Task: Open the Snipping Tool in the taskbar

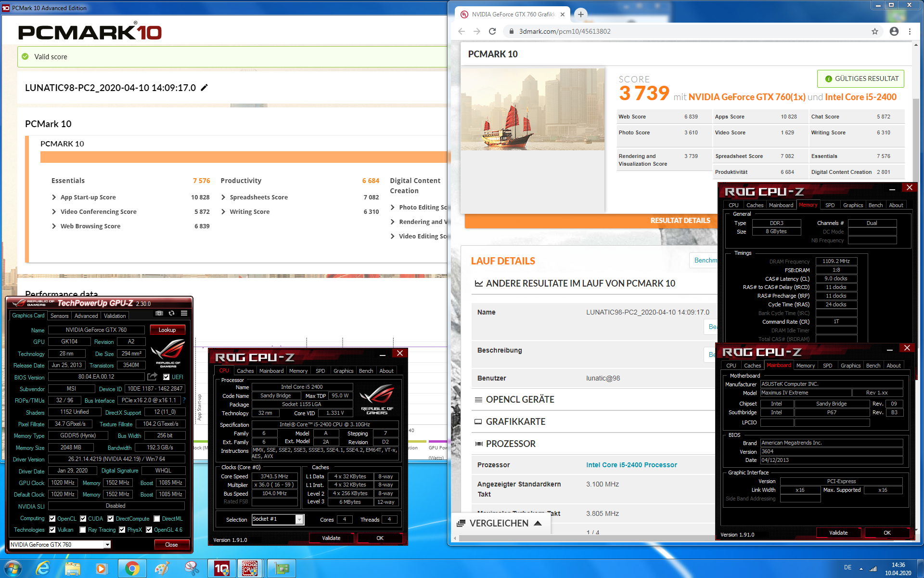Action: [192, 568]
